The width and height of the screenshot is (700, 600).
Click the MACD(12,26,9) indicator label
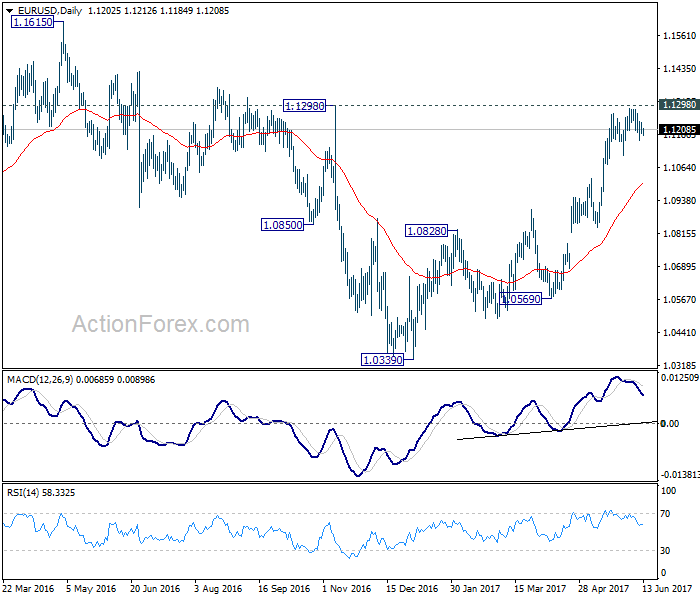click(40, 380)
